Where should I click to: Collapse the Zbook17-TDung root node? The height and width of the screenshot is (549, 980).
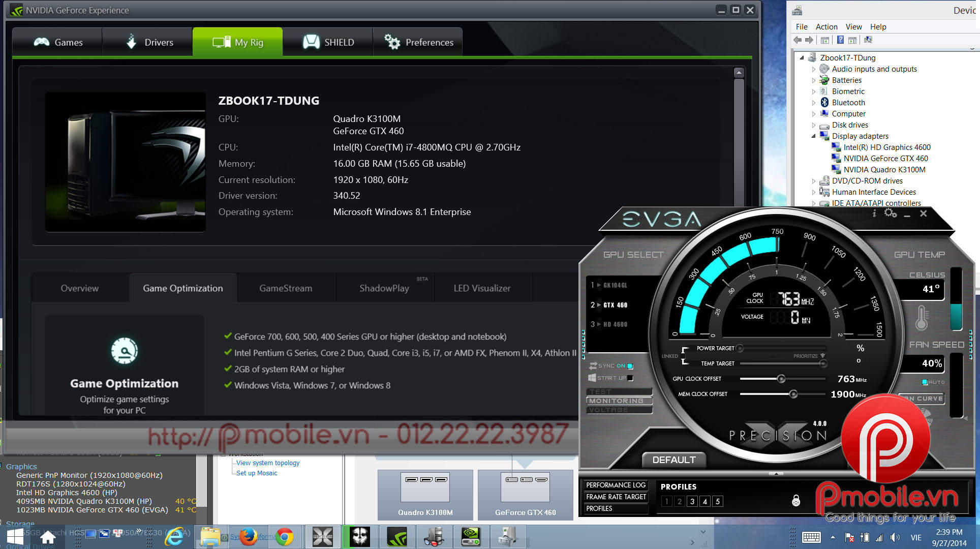(802, 57)
